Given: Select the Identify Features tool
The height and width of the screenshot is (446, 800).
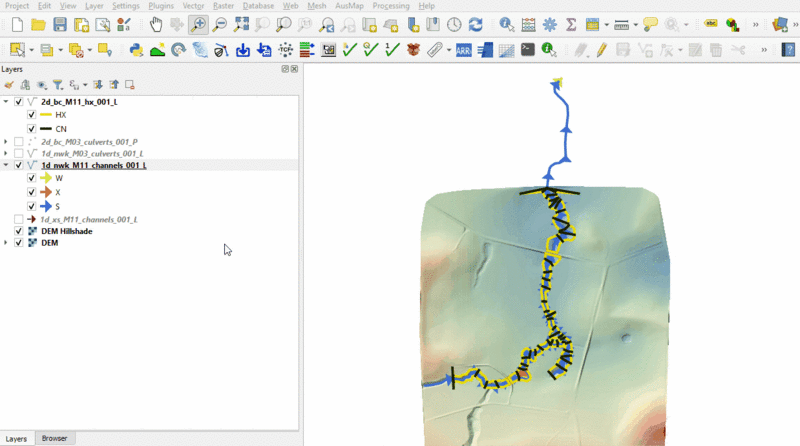Looking at the screenshot, I should [x=507, y=24].
